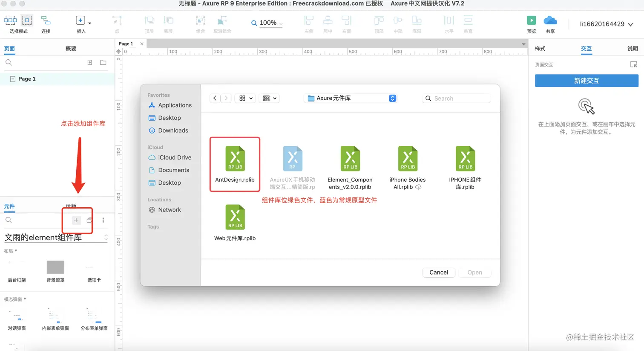
Task: Switch to the 元件 libraries tab
Action: 9,206
